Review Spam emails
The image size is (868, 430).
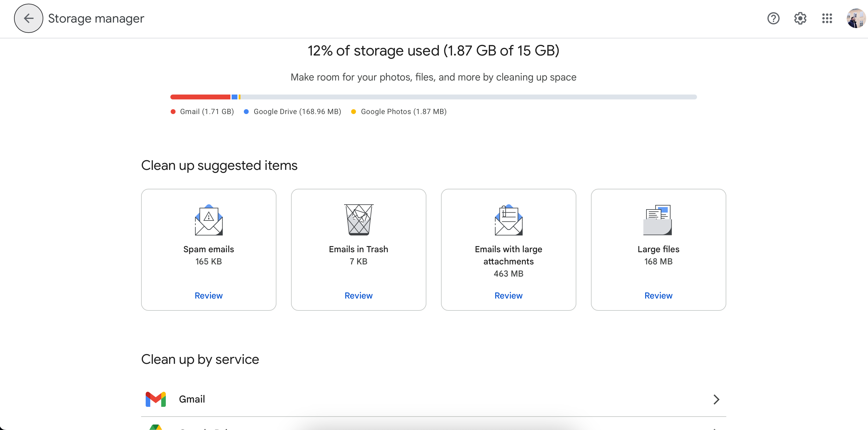point(208,296)
